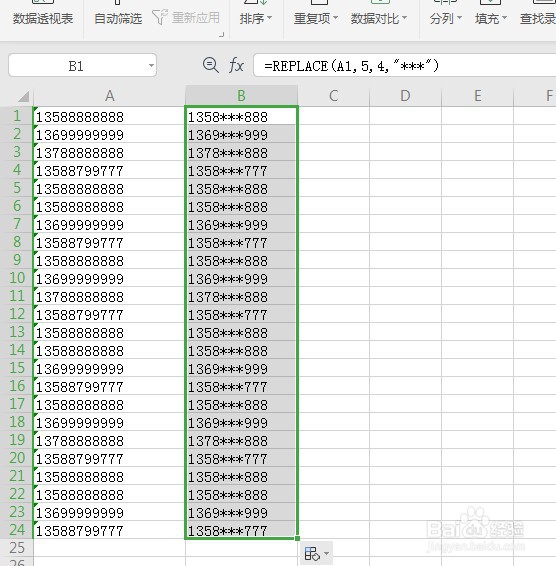The image size is (556, 566).
Task: Click the formula bar with REPLACE formula
Action: (x=404, y=65)
